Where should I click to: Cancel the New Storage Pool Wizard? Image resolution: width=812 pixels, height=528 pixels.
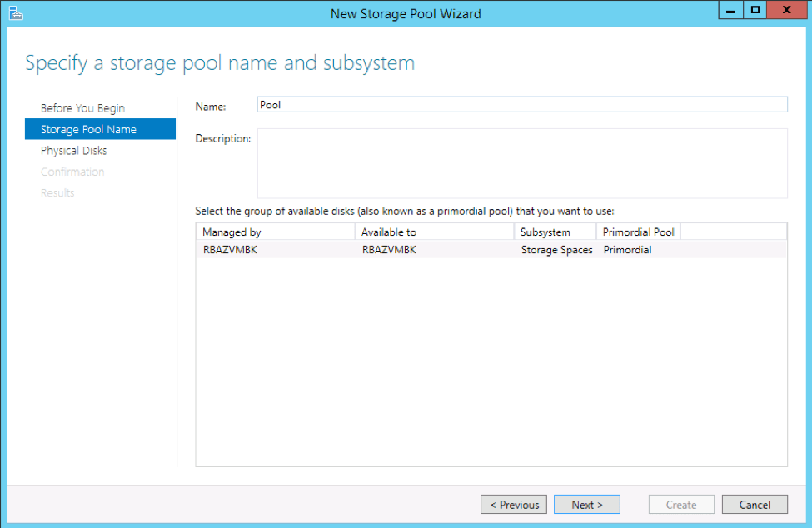[755, 504]
